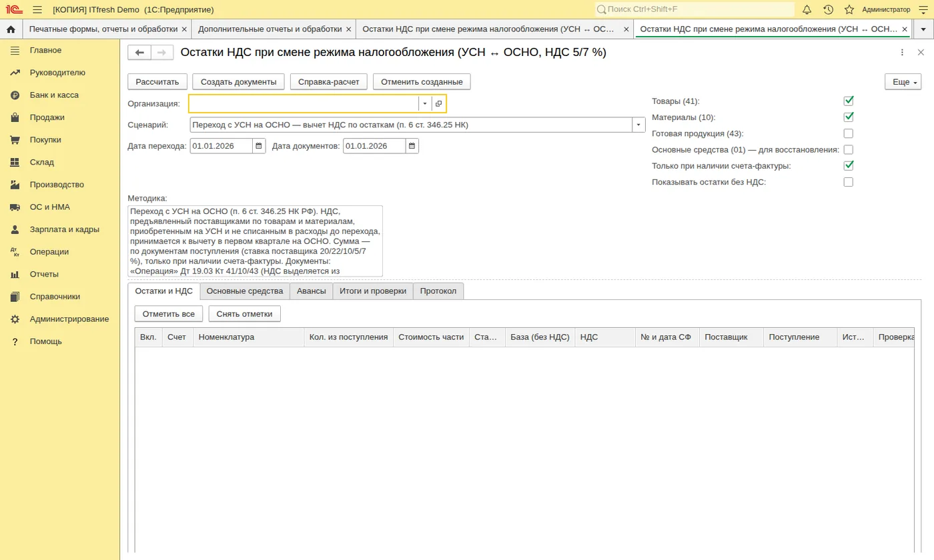Enable the Готовая продукция (43) checkbox
934x560 pixels.
(849, 133)
